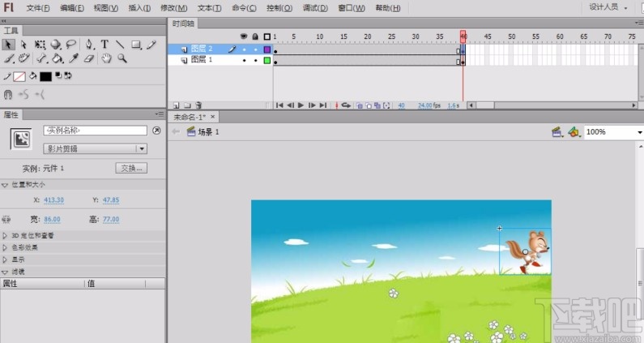Select the Brush tool
644x343 pixels.
point(9,59)
